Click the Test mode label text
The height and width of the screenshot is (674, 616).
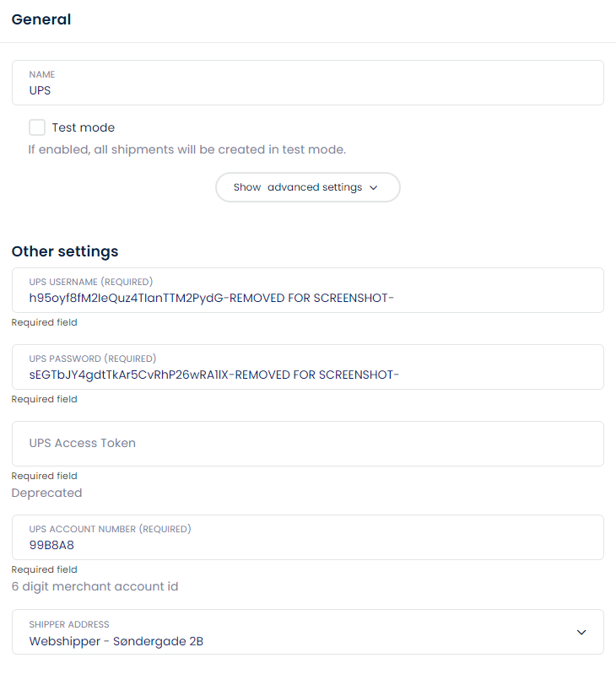tap(84, 127)
